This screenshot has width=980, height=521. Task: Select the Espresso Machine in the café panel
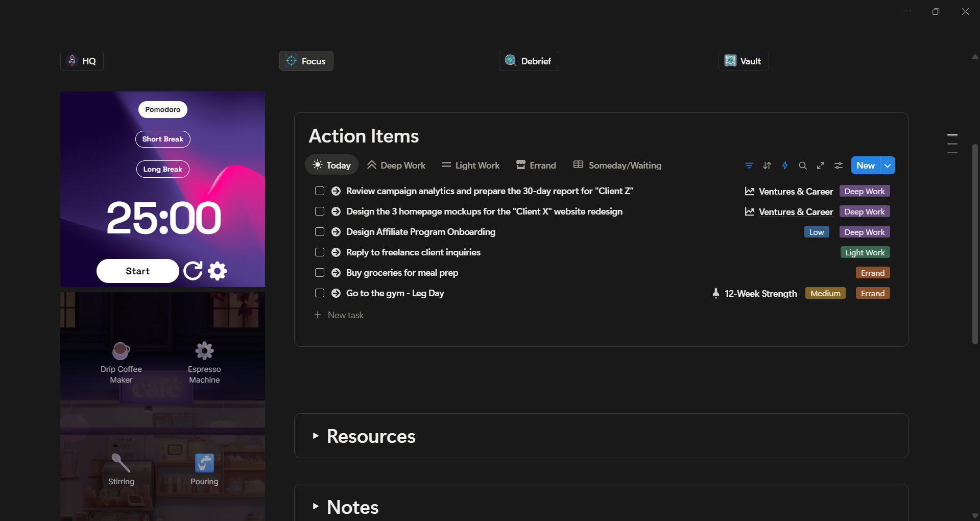(204, 350)
